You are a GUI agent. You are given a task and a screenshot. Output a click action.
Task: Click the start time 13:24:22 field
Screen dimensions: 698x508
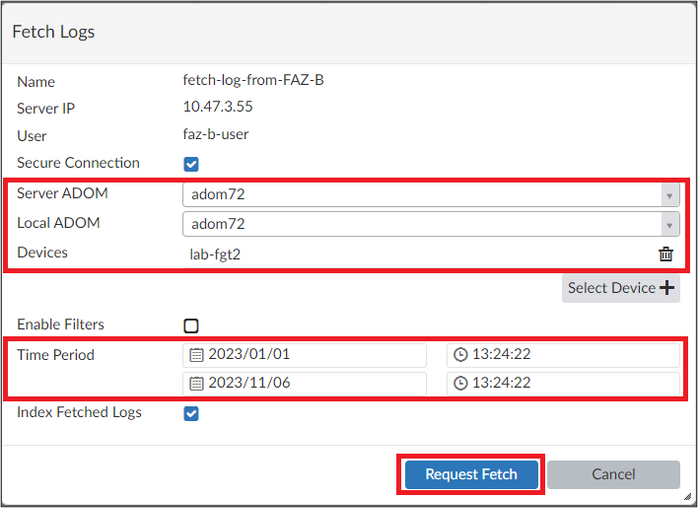[x=570, y=355]
